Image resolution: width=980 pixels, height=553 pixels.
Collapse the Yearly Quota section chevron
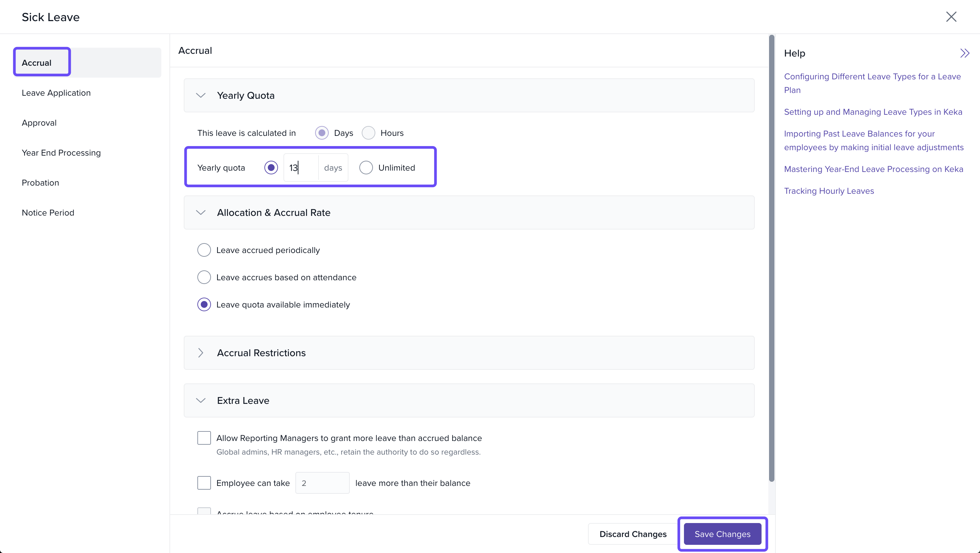coord(200,96)
